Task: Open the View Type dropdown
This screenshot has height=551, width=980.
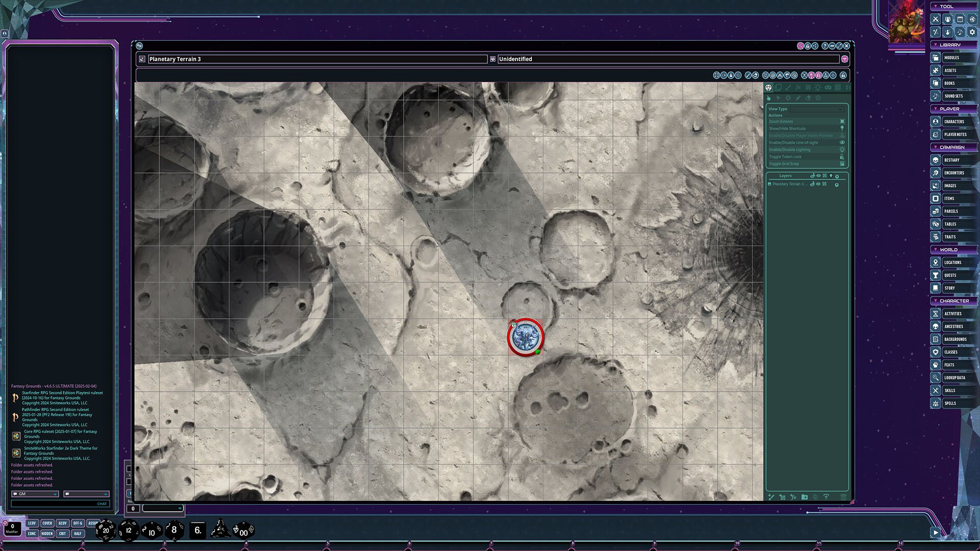Action: [x=817, y=109]
